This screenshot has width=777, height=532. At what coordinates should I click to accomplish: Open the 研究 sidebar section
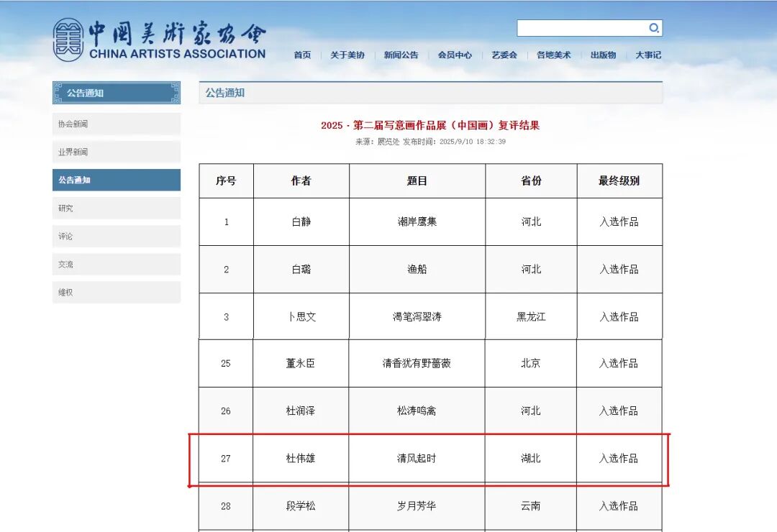click(x=116, y=208)
